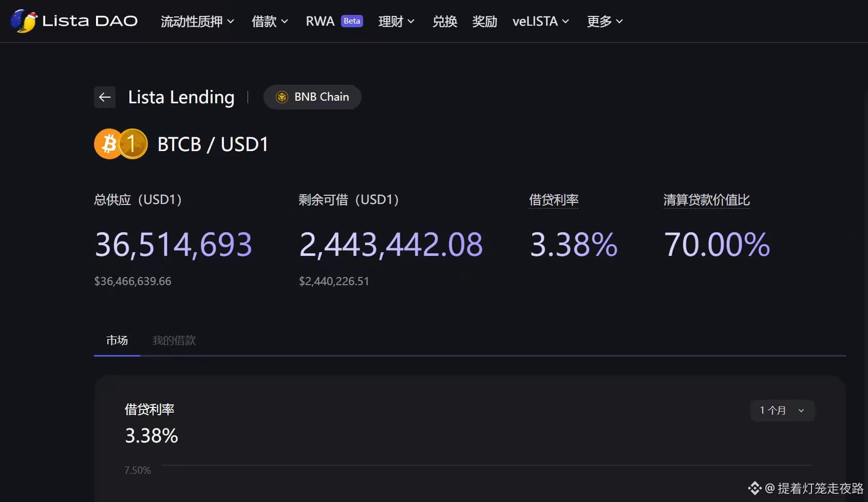Expand the 理财 dropdown menu
The width and height of the screenshot is (868, 502).
tap(396, 21)
